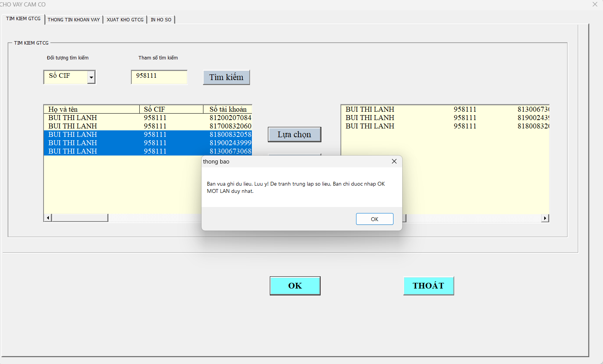Viewport: 603px width, 364px height.
Task: Click the Tìm kiếm search button
Action: click(226, 77)
